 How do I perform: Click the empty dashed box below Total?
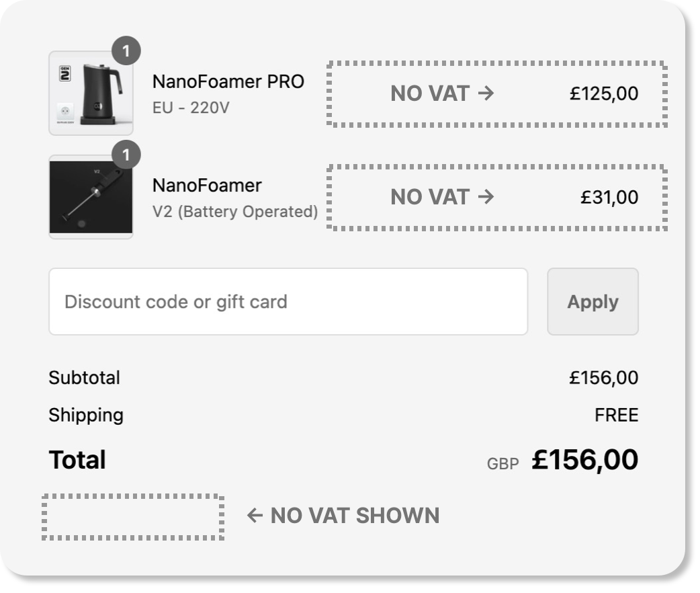tap(133, 517)
